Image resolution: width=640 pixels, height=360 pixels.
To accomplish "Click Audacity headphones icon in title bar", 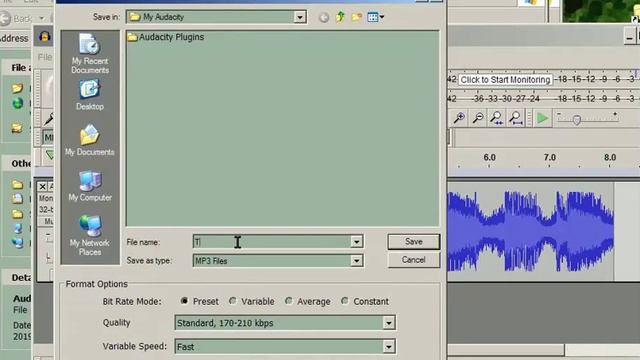I will pos(44,37).
